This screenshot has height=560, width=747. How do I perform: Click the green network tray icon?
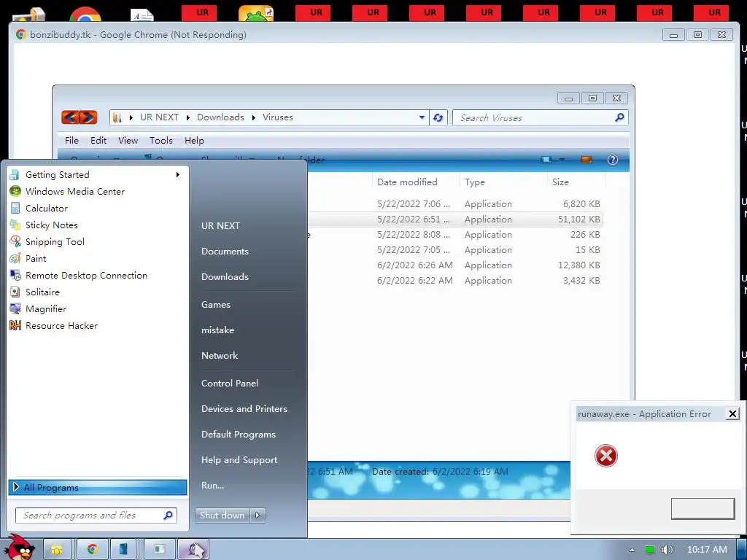click(x=650, y=550)
